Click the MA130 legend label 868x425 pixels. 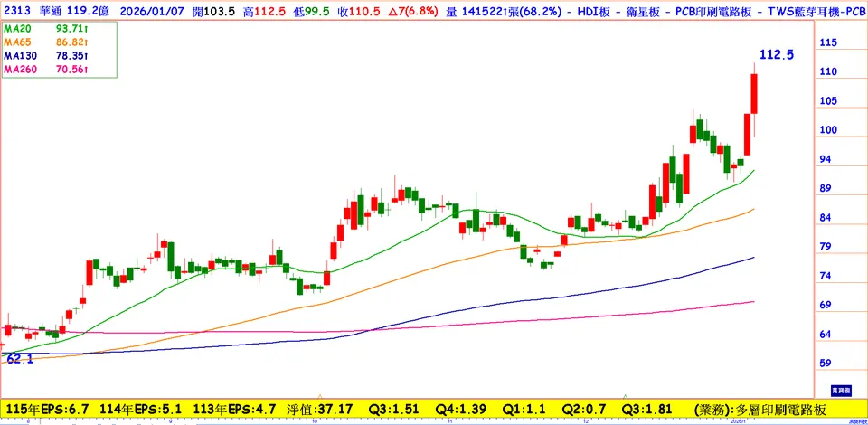pos(19,56)
